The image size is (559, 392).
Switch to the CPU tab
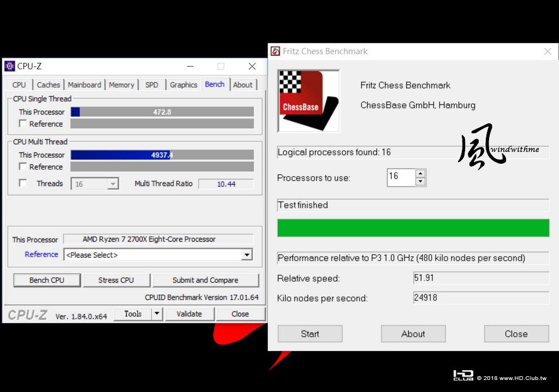(x=19, y=85)
